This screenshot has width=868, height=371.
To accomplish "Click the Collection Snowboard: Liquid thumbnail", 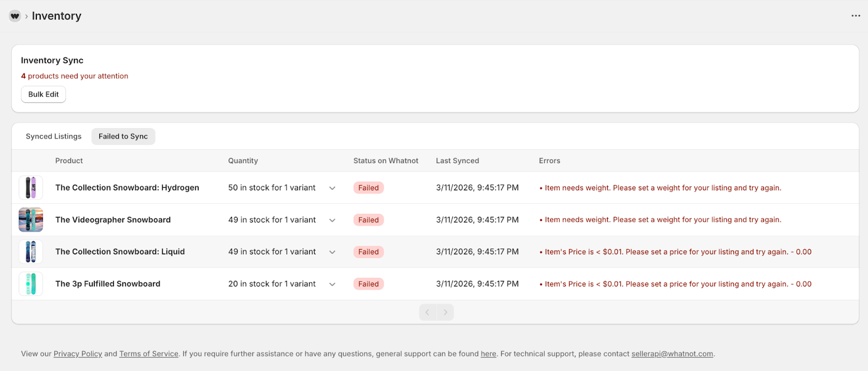I will (x=31, y=252).
